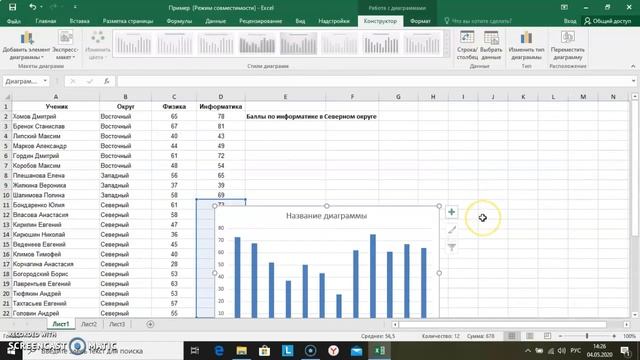The height and width of the screenshot is (360, 640).
Task: Click the Save icon in the title bar
Action: point(13,7)
